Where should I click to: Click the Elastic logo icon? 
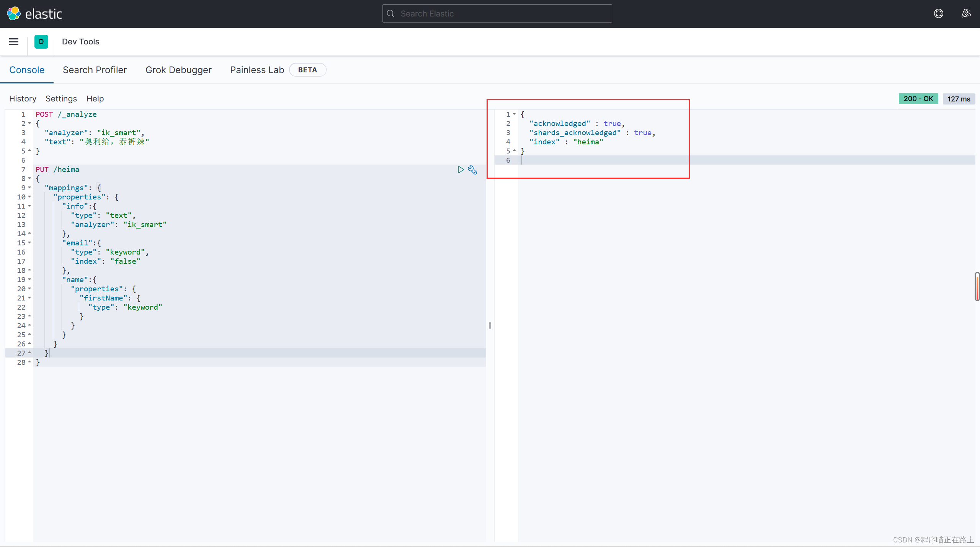(14, 14)
